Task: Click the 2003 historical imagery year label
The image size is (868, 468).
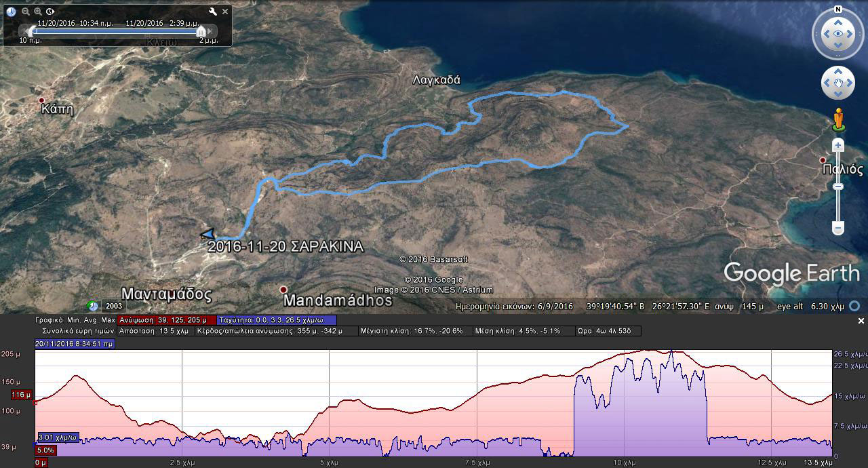Action: click(x=114, y=306)
